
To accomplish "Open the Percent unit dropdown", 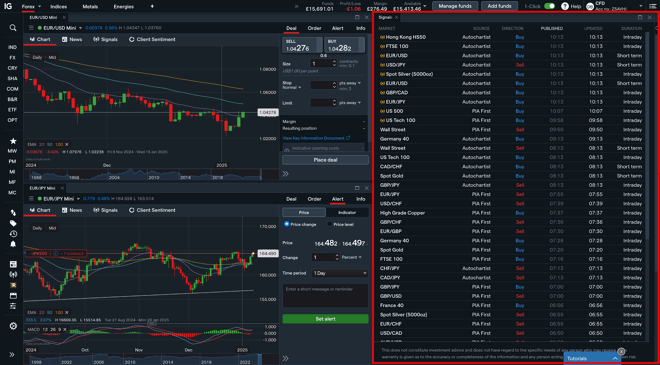I will 352,257.
